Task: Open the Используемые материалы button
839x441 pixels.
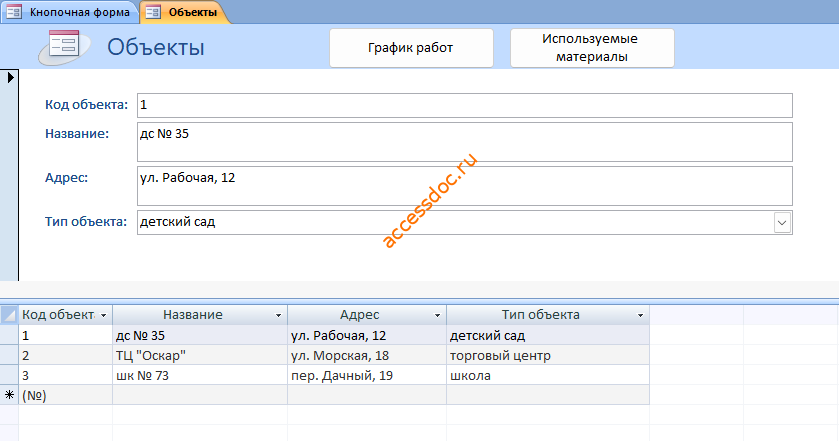Action: pos(592,48)
